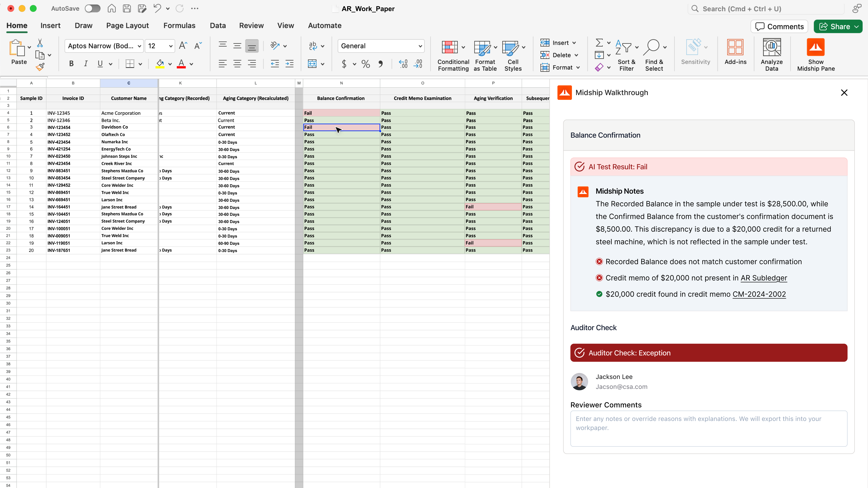Screen dimensions: 868x488
Task: Click the Save icon in the title bar
Action: click(127, 8)
